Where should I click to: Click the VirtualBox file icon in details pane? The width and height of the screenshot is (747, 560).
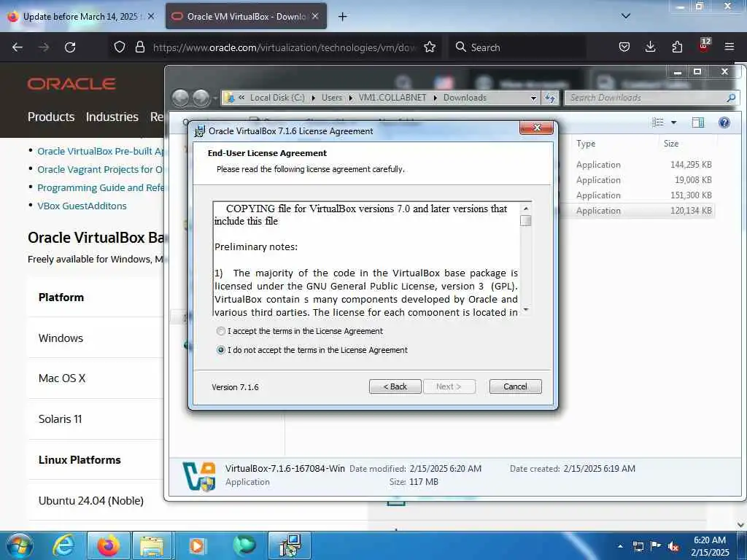click(x=199, y=476)
